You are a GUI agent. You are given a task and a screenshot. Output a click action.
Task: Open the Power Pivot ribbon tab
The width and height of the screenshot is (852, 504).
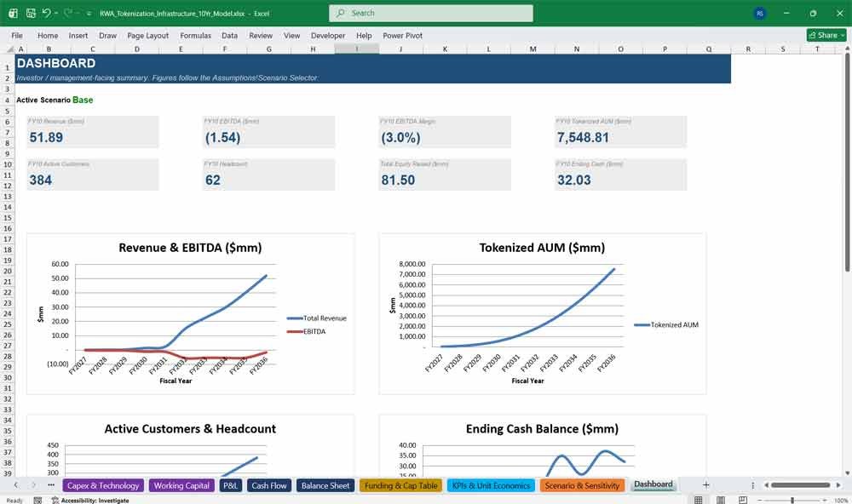(403, 35)
